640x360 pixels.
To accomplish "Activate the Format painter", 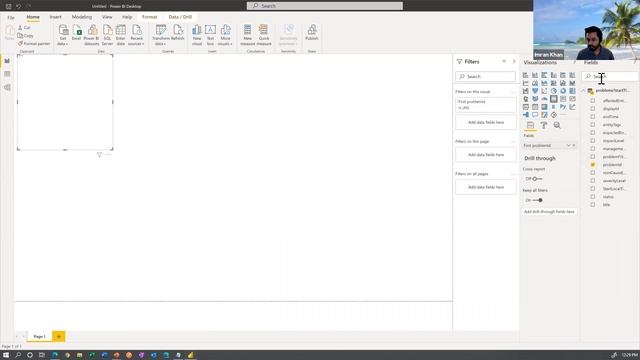I will (x=33, y=44).
